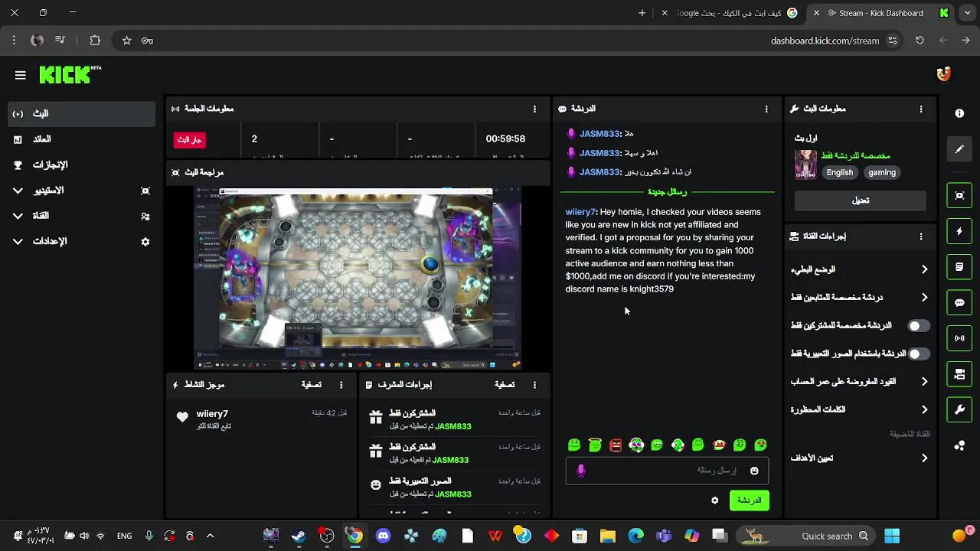Image resolution: width=980 pixels, height=551 pixels.
Task: Toggle the lightning activity widget icon
Action: (959, 231)
